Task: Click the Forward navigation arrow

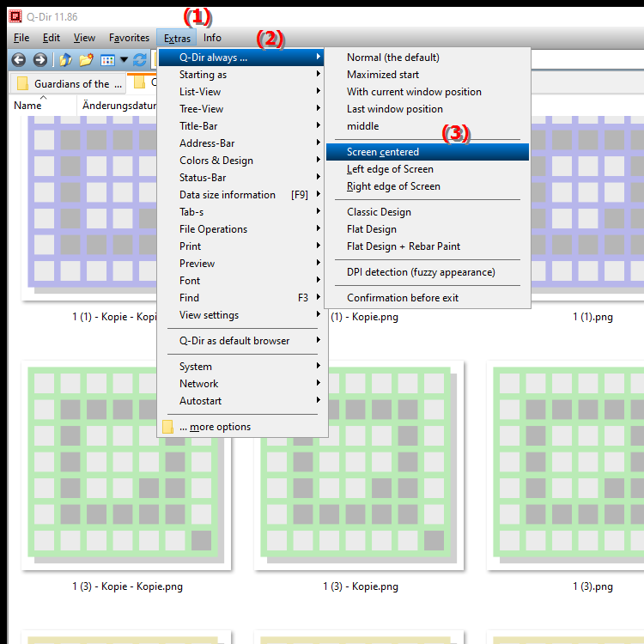Action: [x=39, y=60]
